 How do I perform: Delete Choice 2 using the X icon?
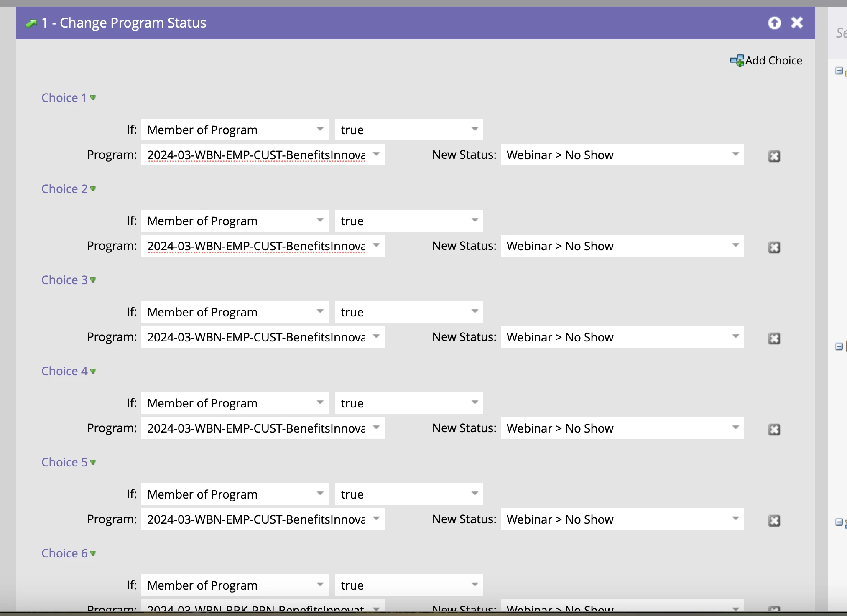774,247
